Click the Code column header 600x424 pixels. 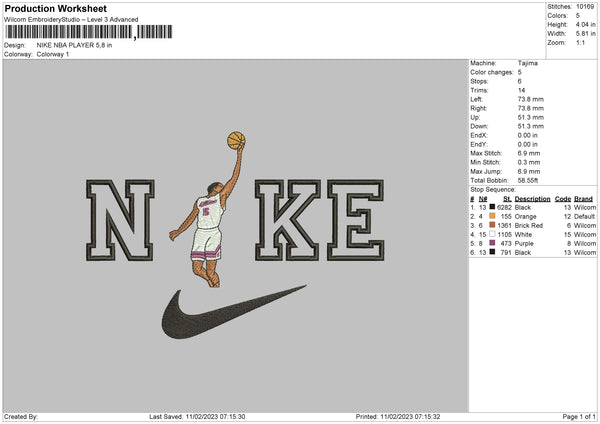click(x=562, y=199)
